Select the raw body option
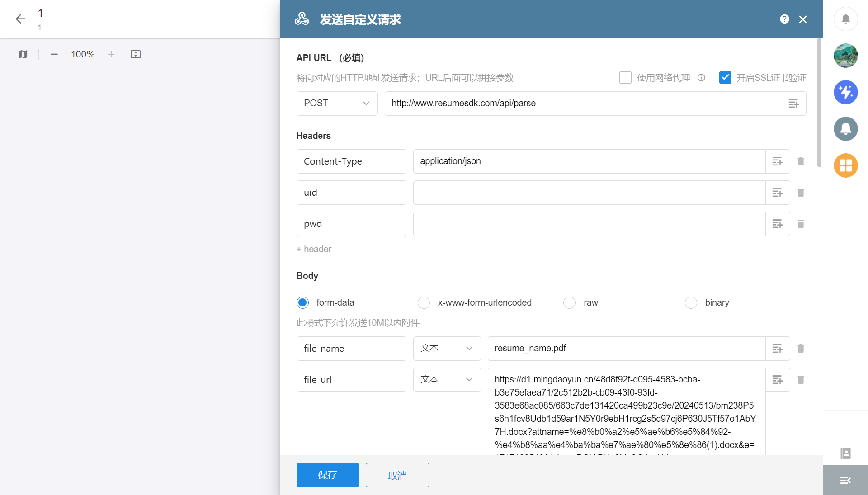 569,302
